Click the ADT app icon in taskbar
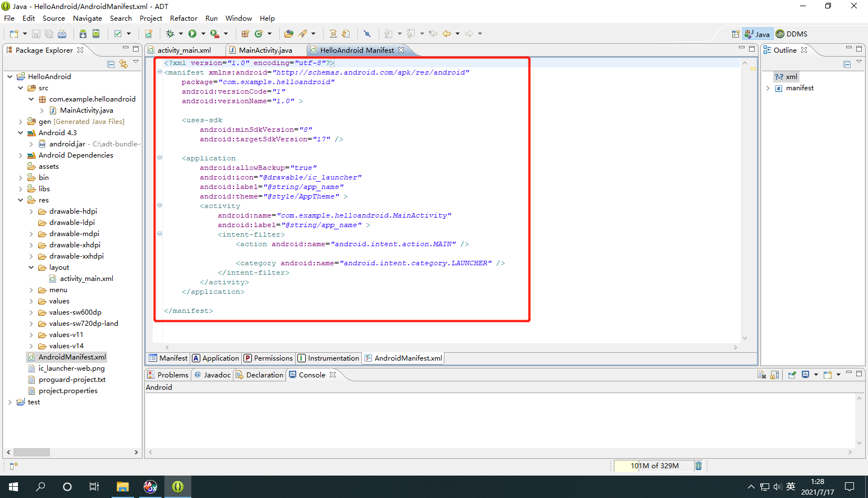Viewport: 868px width, 498px height. (x=178, y=487)
